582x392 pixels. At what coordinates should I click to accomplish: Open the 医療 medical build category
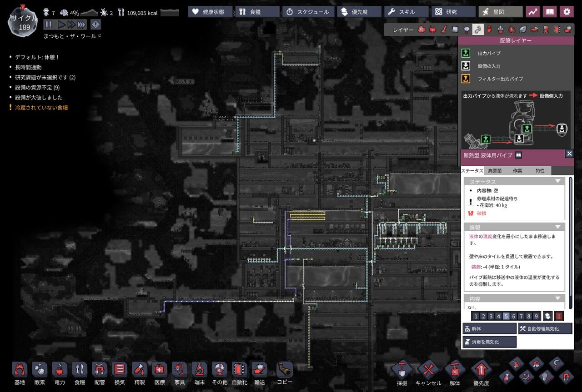[160, 372]
